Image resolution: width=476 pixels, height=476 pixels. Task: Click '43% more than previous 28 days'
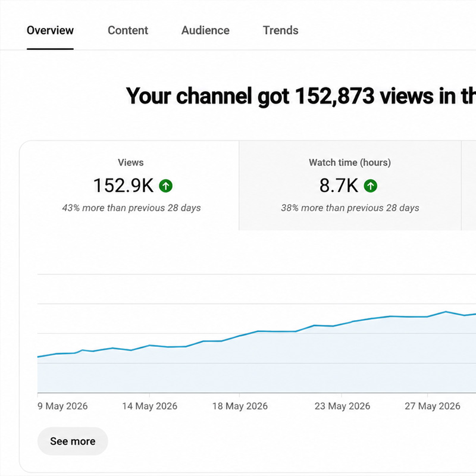pos(131,208)
